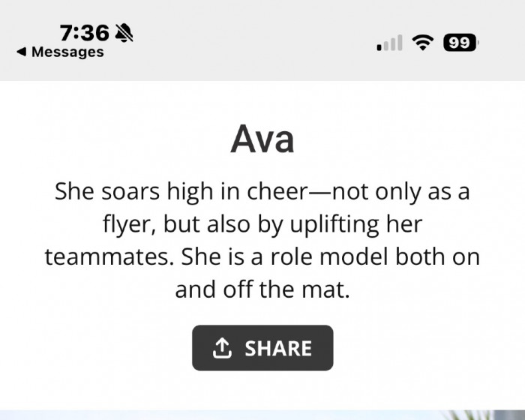
Task: Tap the 7:36 clock in status bar
Action: (84, 33)
